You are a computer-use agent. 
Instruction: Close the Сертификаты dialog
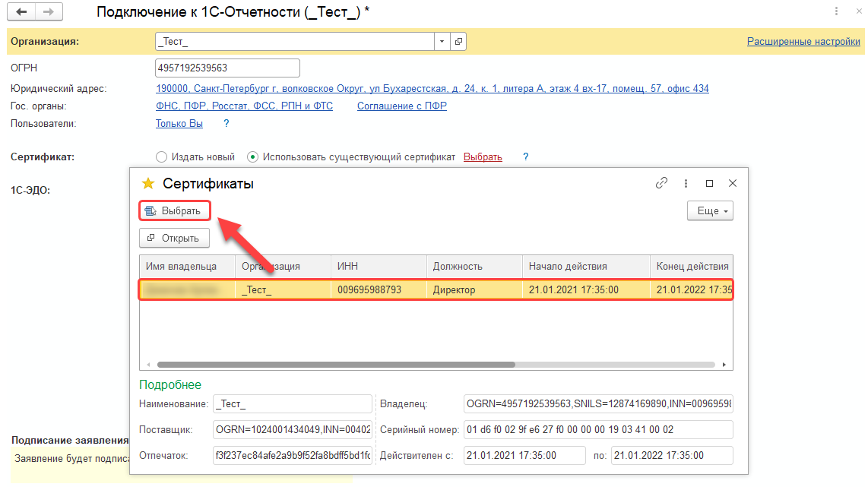pyautogui.click(x=733, y=183)
